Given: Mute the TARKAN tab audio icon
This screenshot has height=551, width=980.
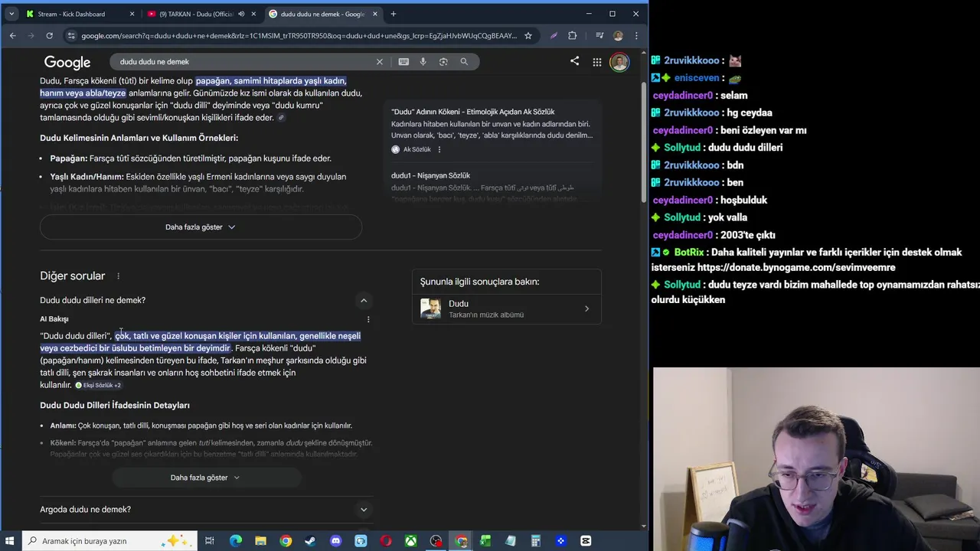Looking at the screenshot, I should tap(242, 14).
